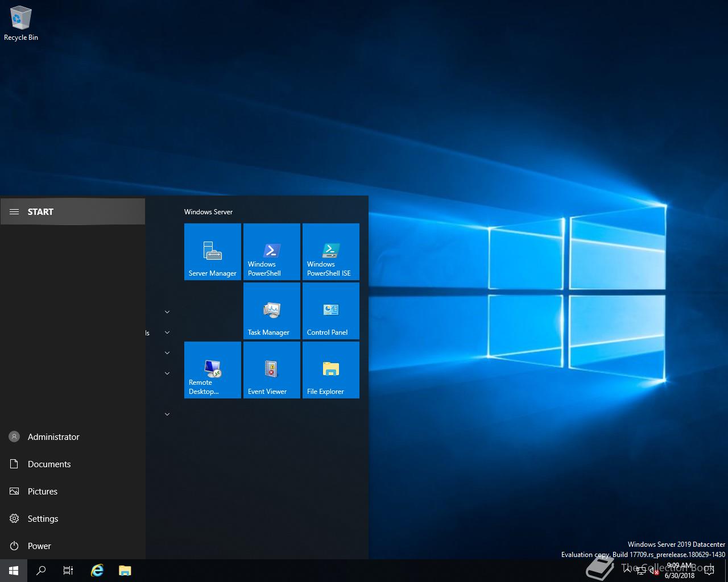728x582 pixels.
Task: Open the network status tray icon
Action: pos(641,571)
